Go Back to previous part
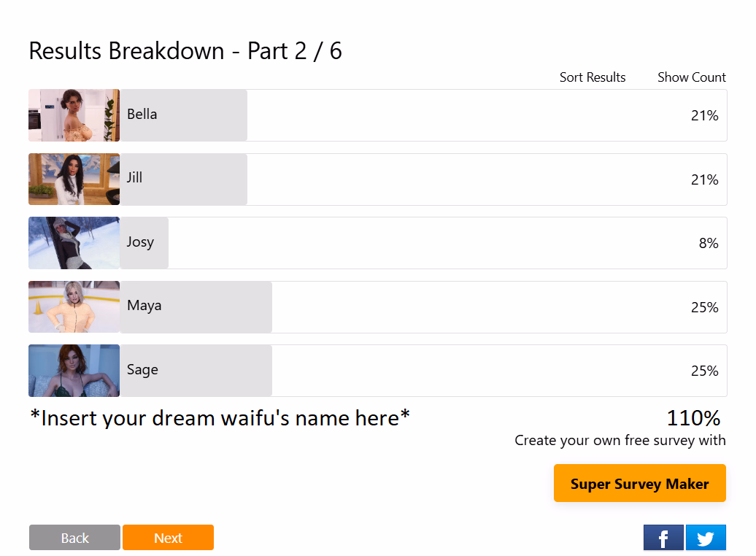 (74, 538)
